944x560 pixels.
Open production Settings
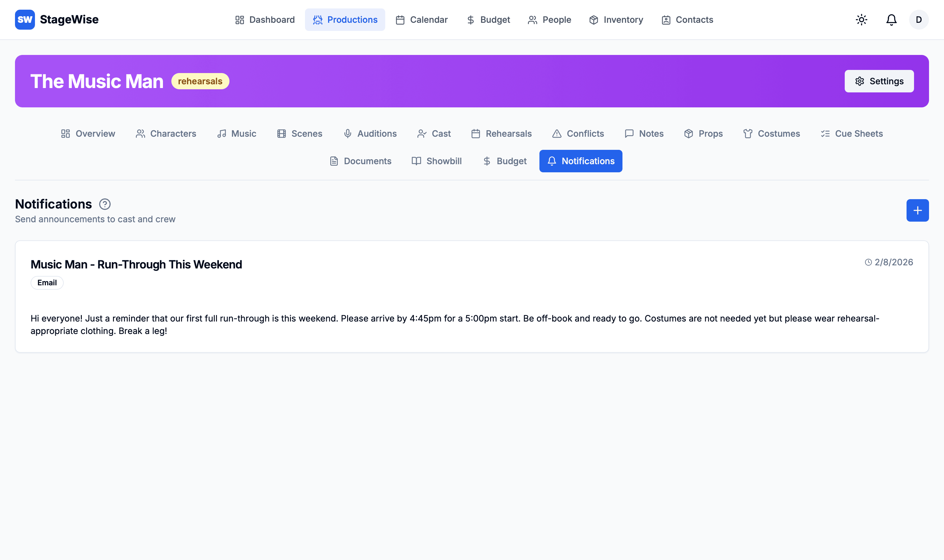pyautogui.click(x=879, y=81)
